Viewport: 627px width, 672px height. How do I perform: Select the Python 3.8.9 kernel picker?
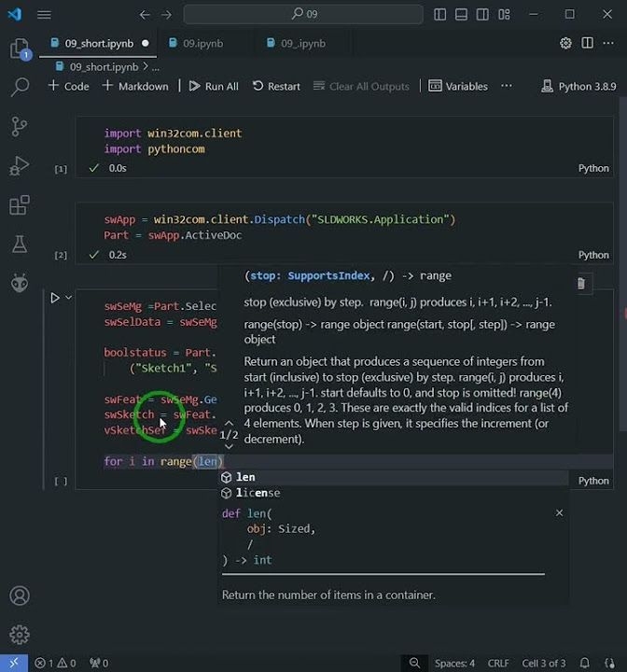pos(578,86)
